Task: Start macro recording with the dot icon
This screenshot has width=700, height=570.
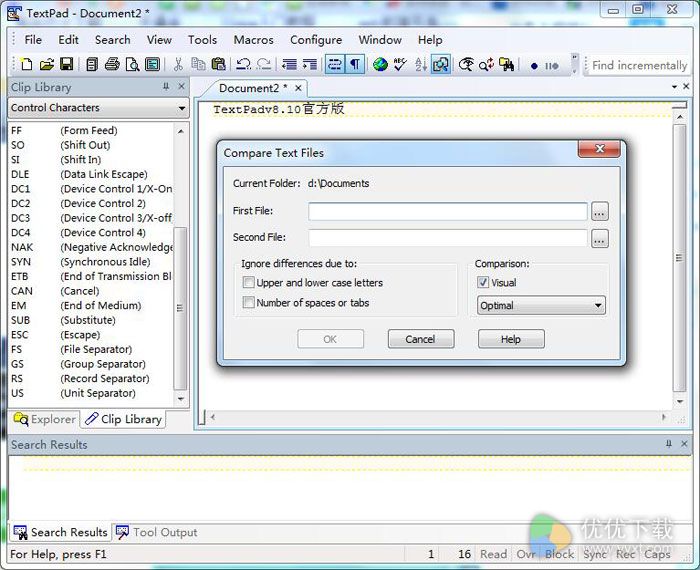Action: pos(534,66)
